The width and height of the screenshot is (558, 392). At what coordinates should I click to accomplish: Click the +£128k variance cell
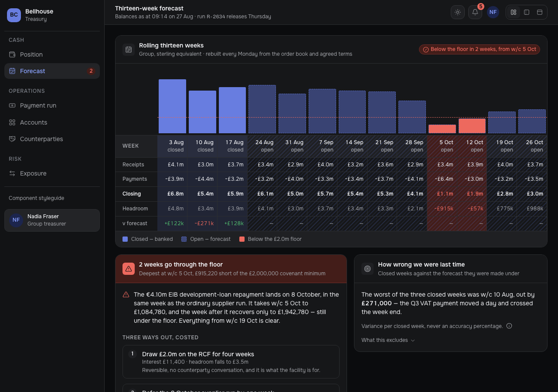coord(232,223)
